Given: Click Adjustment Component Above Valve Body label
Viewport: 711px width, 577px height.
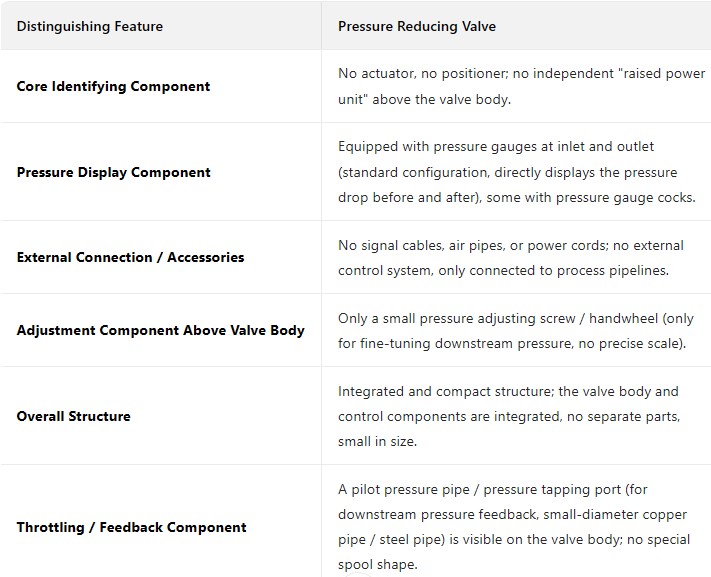Looking at the screenshot, I should click(x=160, y=330).
